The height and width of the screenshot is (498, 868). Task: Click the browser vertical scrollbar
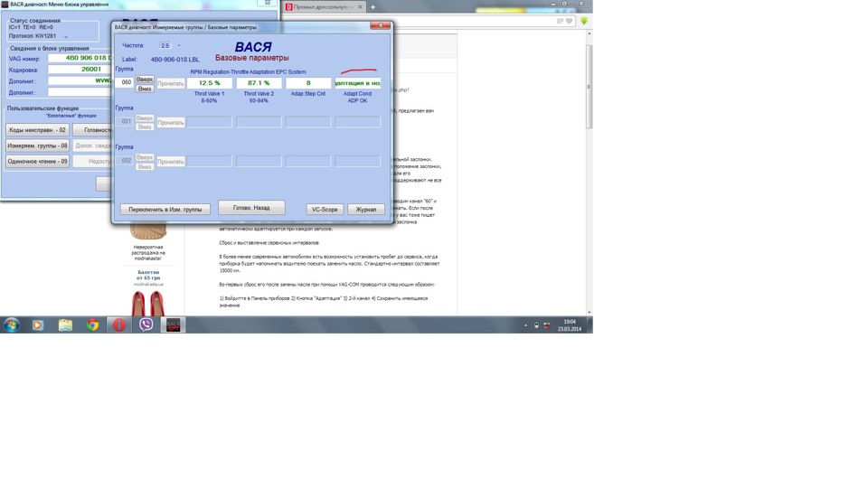589,87
